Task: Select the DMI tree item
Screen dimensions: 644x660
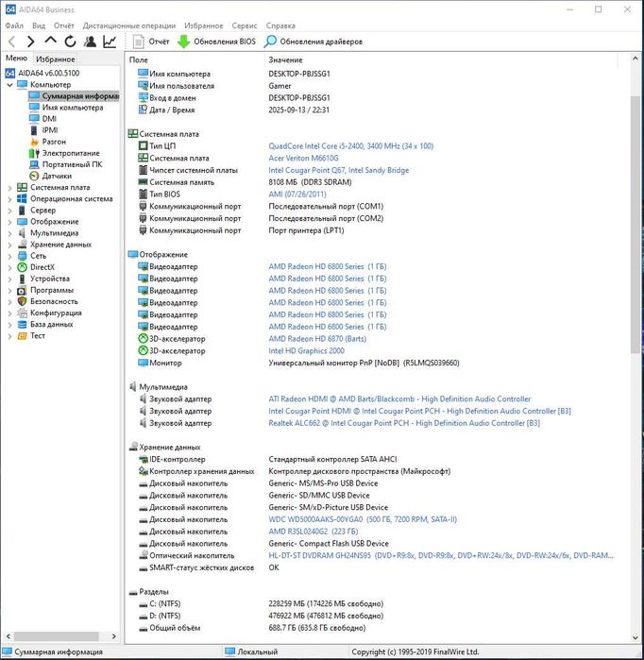Action: click(42, 119)
